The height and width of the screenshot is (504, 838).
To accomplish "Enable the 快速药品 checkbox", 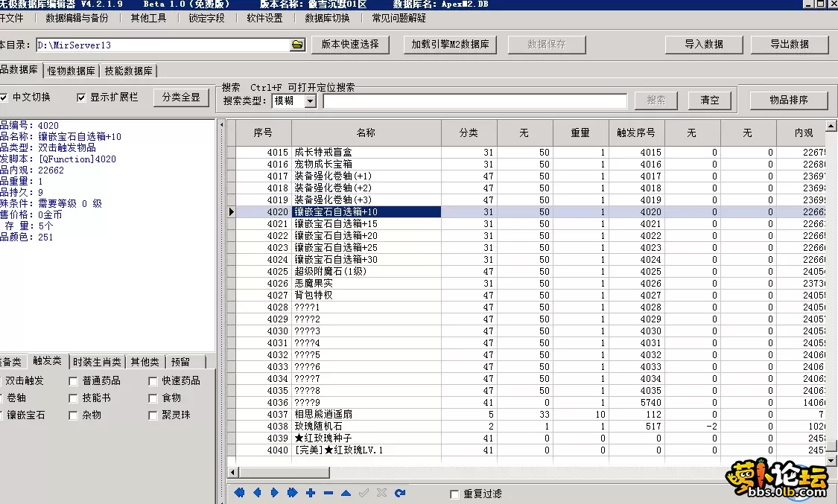I will 153,381.
